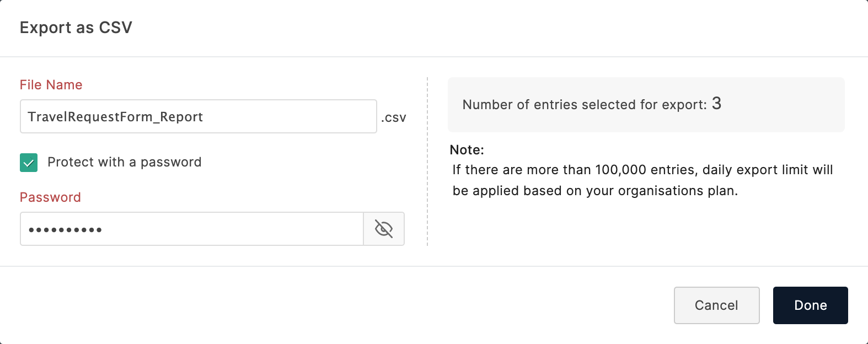Screen dimensions: 868x344
Task: Click the red 'Password' label
Action: 50,197
